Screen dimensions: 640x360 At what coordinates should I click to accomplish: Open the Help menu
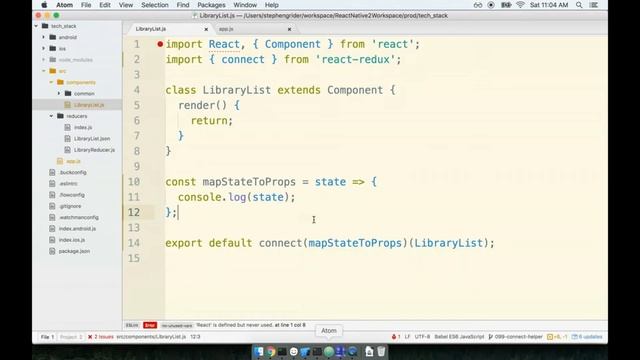click(271, 5)
